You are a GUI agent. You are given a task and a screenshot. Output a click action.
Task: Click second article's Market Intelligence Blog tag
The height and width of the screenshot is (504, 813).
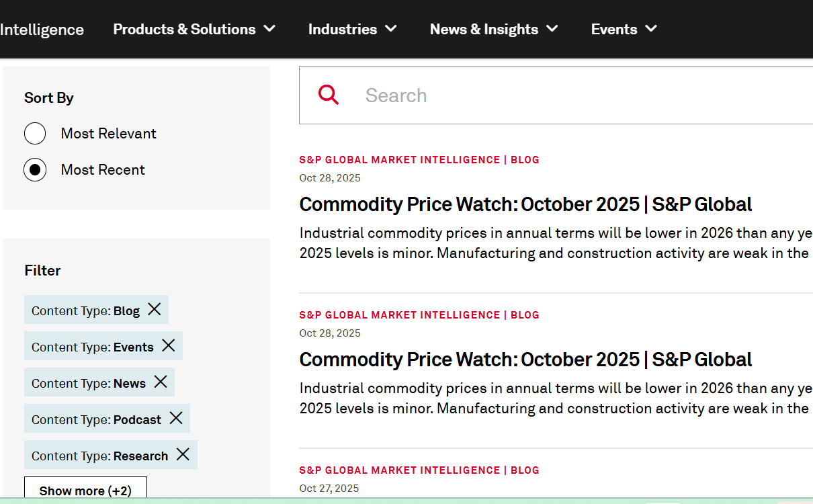[419, 315]
